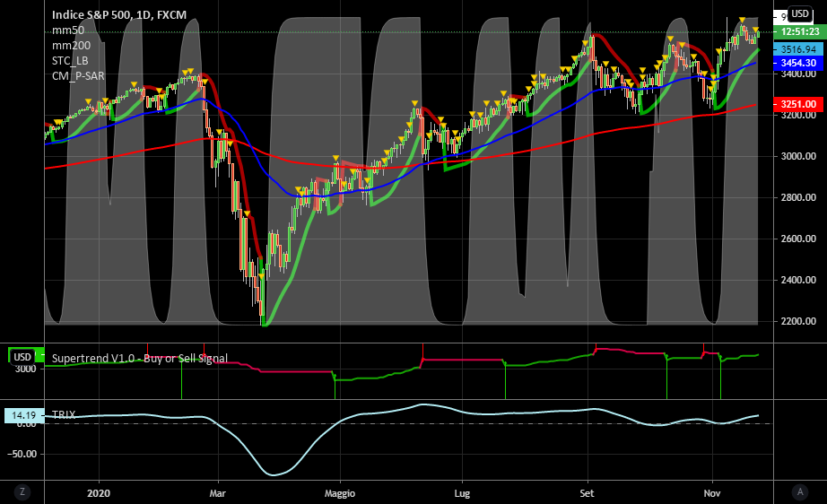Click the 3400.00 price axis label
The width and height of the screenshot is (827, 504).
coord(798,74)
